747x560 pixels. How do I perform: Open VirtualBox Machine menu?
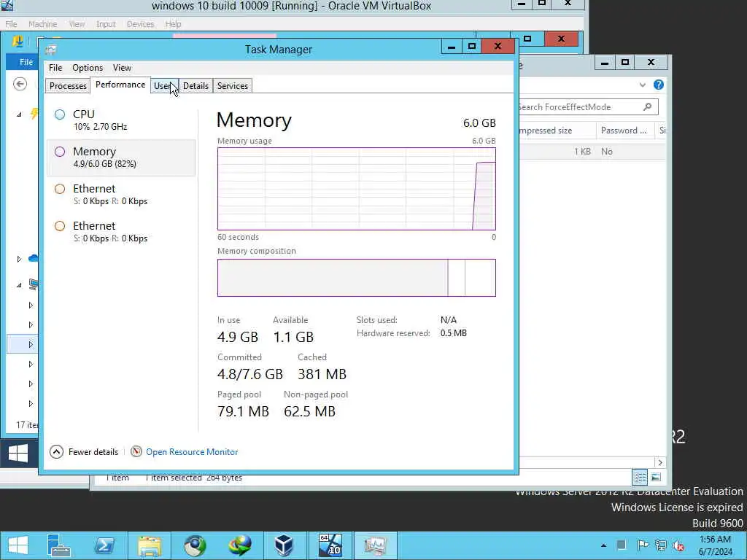pyautogui.click(x=42, y=24)
